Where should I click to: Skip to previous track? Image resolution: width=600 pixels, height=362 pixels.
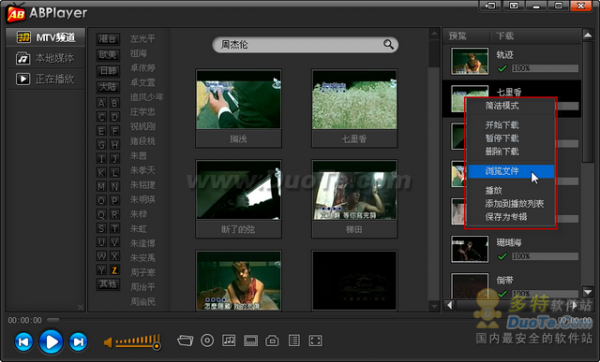point(23,342)
